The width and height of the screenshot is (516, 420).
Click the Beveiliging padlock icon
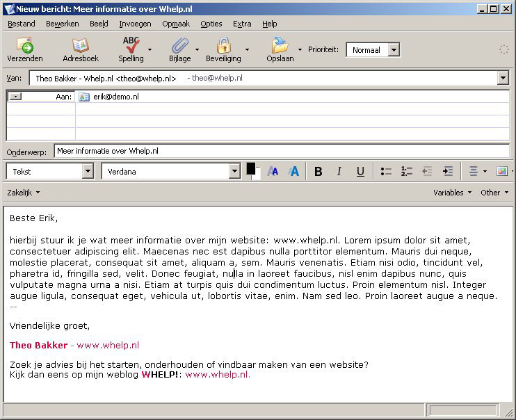click(223, 46)
